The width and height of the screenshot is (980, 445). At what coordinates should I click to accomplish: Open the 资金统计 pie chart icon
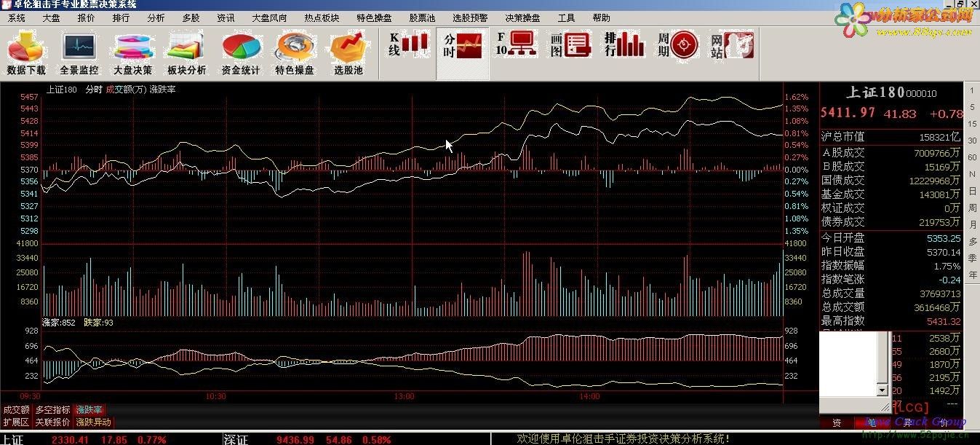point(241,53)
